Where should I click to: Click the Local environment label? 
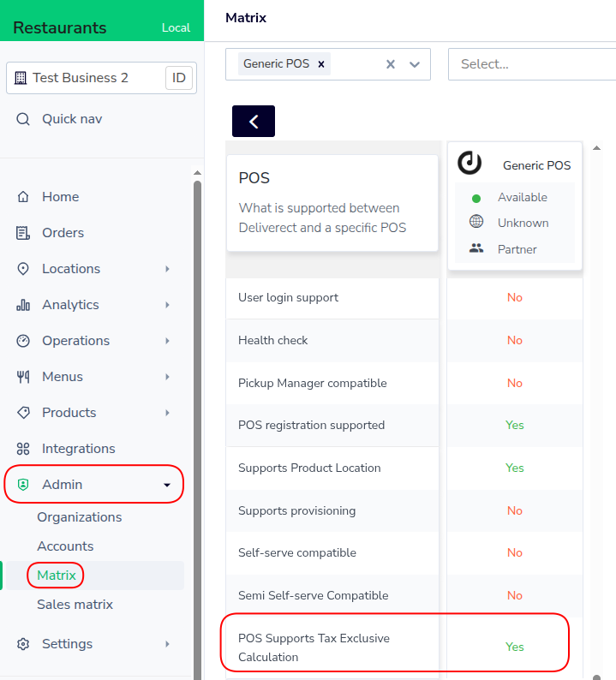176,27
